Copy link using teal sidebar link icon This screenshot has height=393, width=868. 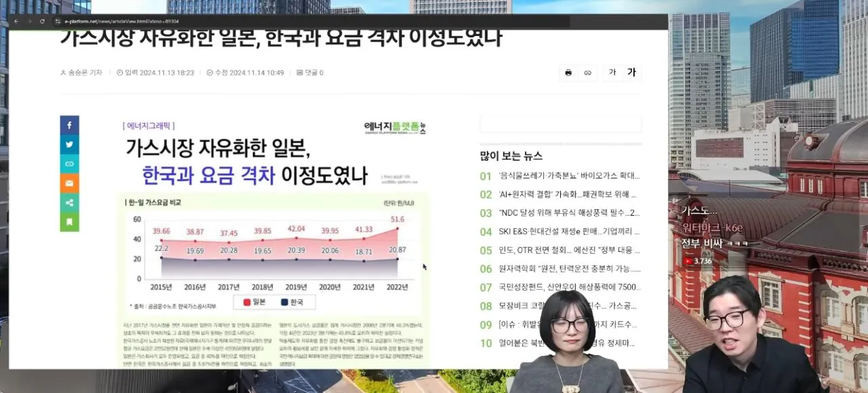coord(69,164)
